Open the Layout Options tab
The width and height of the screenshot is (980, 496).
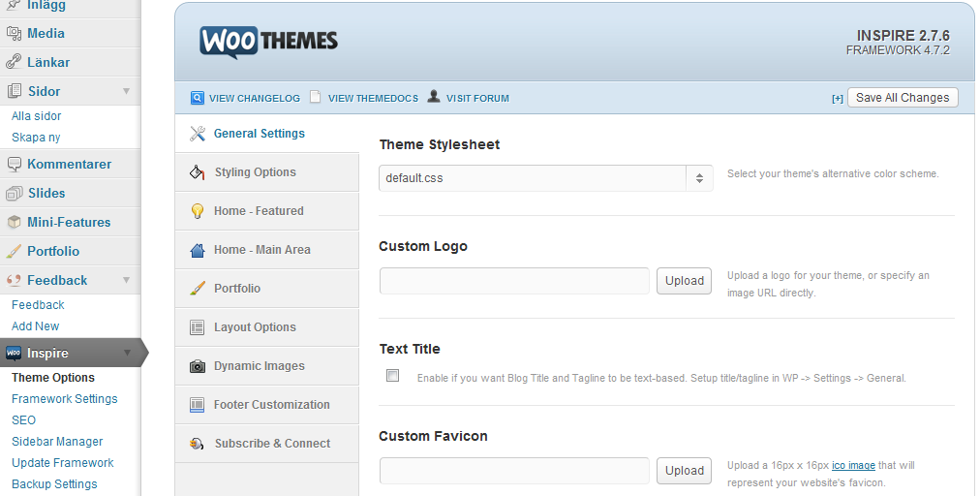pos(267,327)
